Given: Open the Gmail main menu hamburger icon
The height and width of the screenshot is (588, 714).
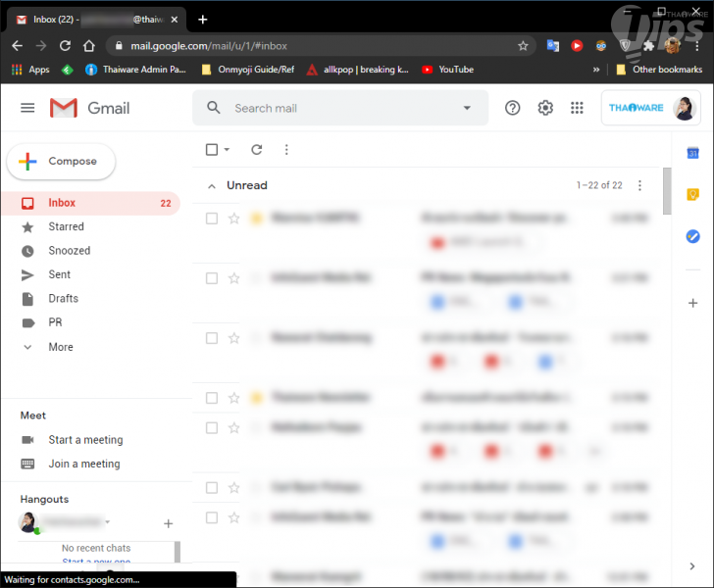Looking at the screenshot, I should pos(27,108).
